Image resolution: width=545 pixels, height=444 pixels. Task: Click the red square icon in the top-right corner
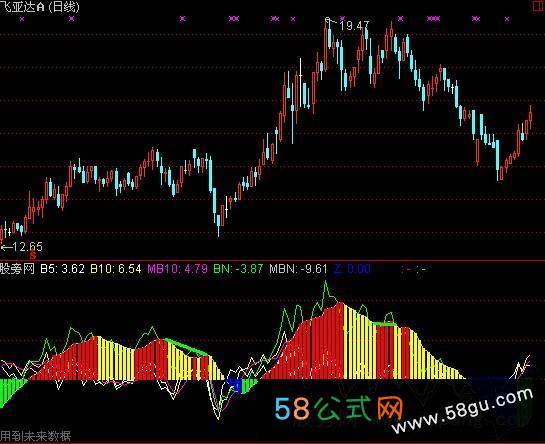(x=539, y=7)
